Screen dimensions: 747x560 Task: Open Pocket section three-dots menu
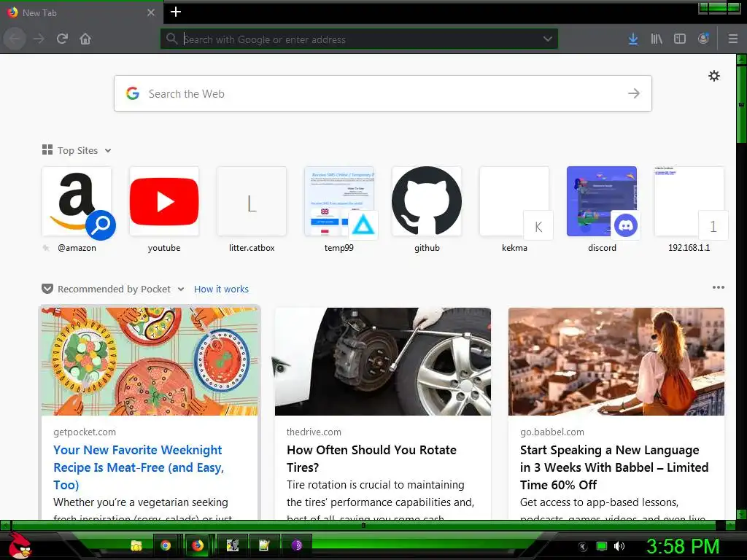(x=718, y=287)
